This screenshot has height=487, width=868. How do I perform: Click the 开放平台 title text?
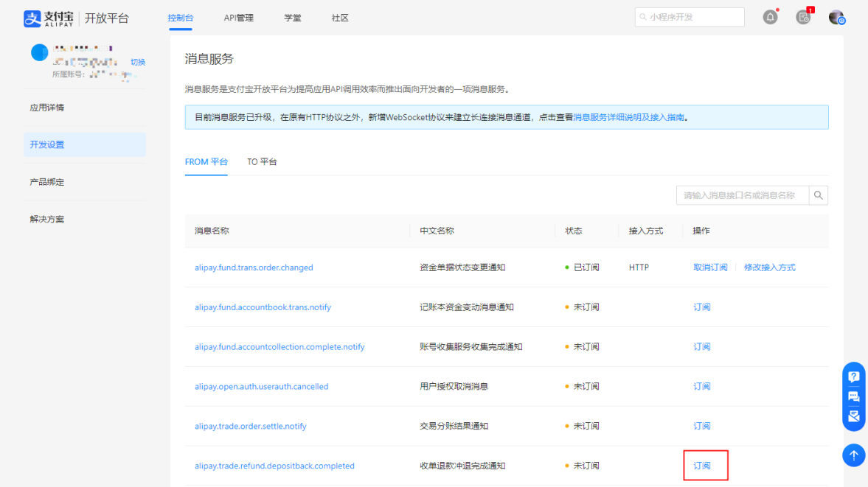click(107, 18)
